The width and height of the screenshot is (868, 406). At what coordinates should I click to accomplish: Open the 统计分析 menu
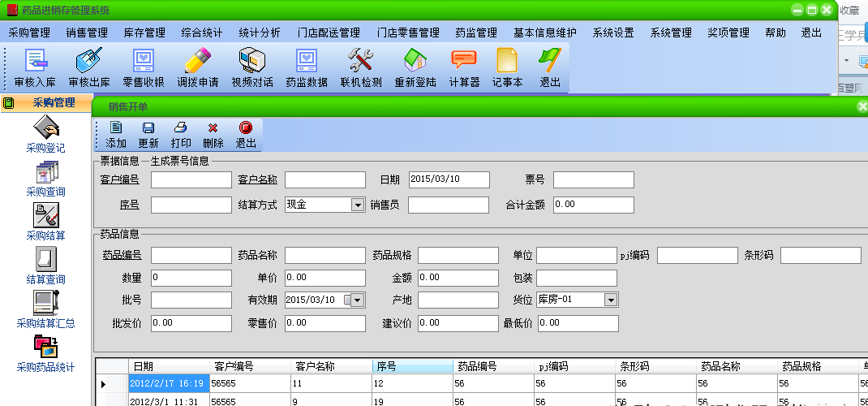coord(260,32)
